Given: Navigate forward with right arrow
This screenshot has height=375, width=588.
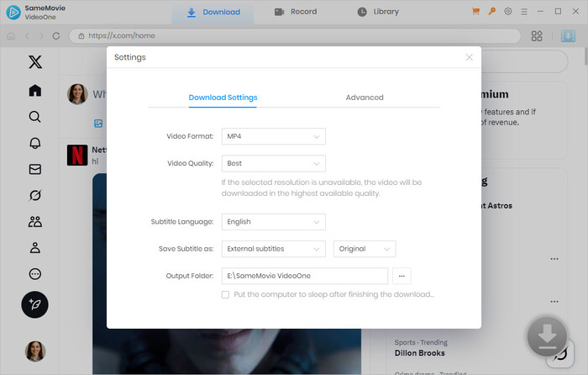Looking at the screenshot, I should click(x=41, y=36).
